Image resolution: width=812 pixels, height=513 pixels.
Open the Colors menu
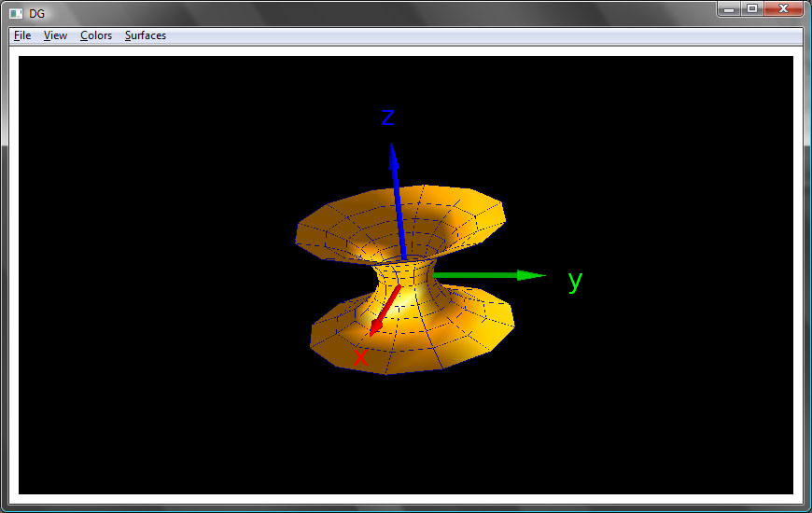(x=96, y=35)
